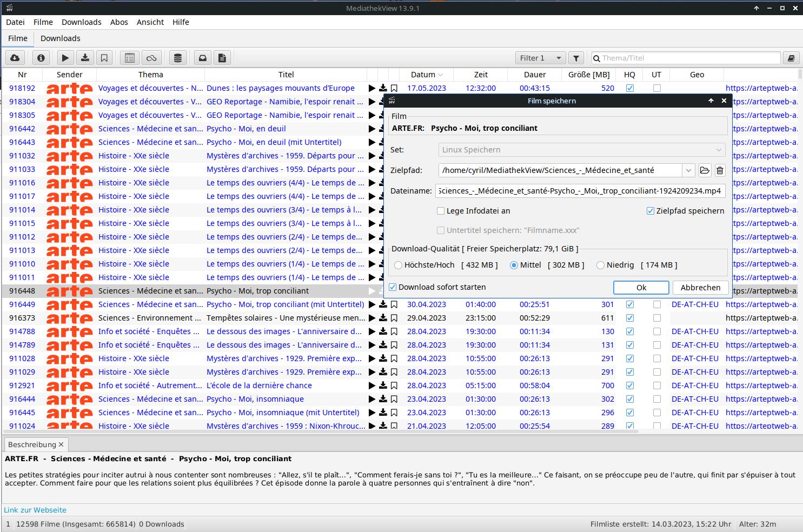This screenshot has width=803, height=532.
Task: Click the Dateiname input field
Action: pos(580,191)
